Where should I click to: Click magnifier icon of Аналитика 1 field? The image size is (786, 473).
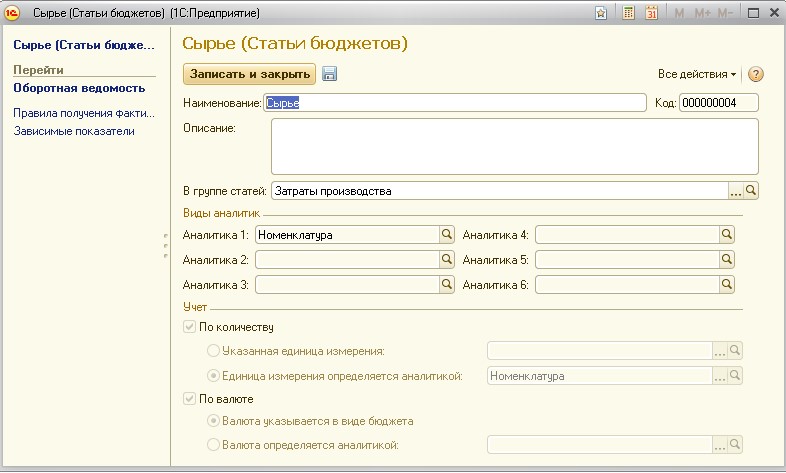click(x=447, y=235)
